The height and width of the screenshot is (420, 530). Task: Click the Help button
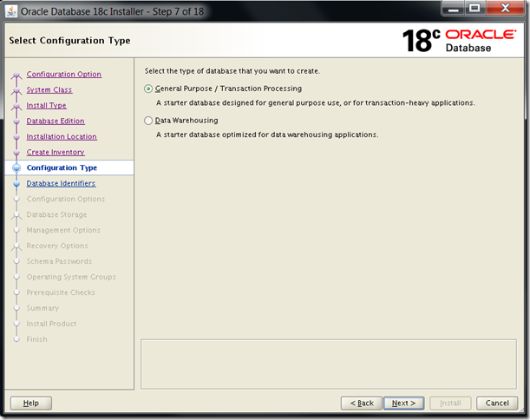click(31, 403)
